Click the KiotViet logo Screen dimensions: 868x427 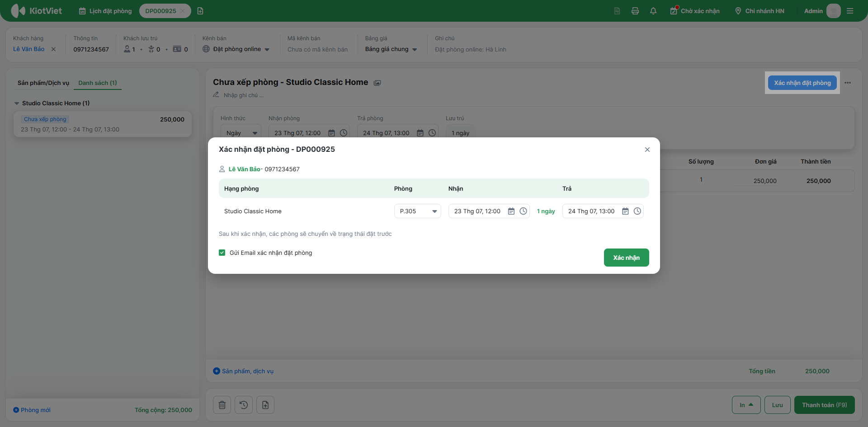[37, 11]
